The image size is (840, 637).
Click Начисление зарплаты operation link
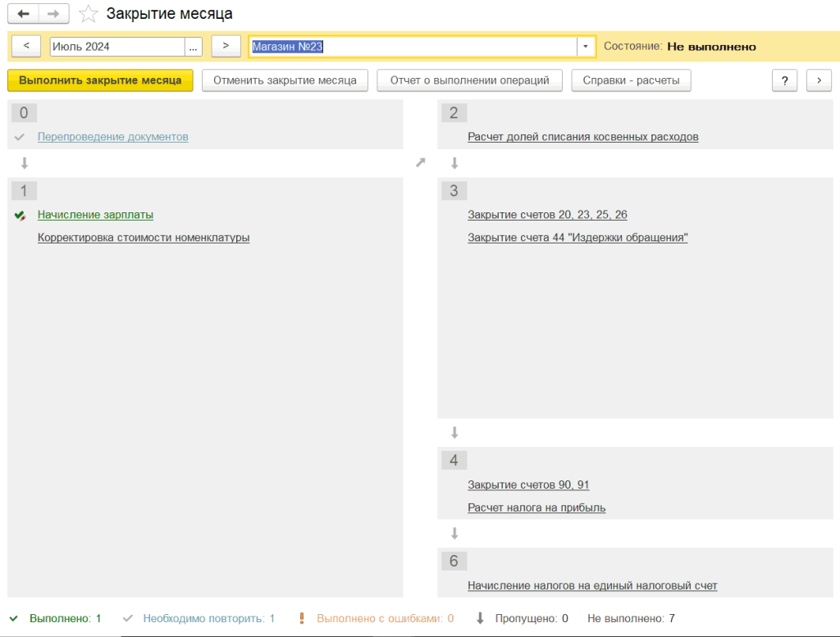(95, 215)
